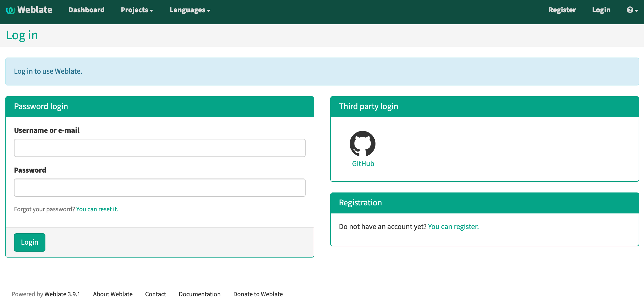Click the 'Third party login' panel heading

click(368, 106)
